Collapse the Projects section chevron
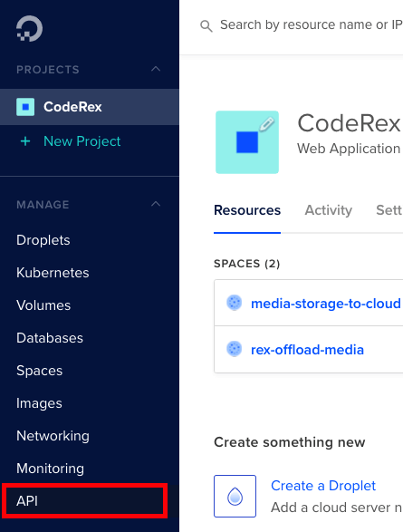 pos(156,69)
